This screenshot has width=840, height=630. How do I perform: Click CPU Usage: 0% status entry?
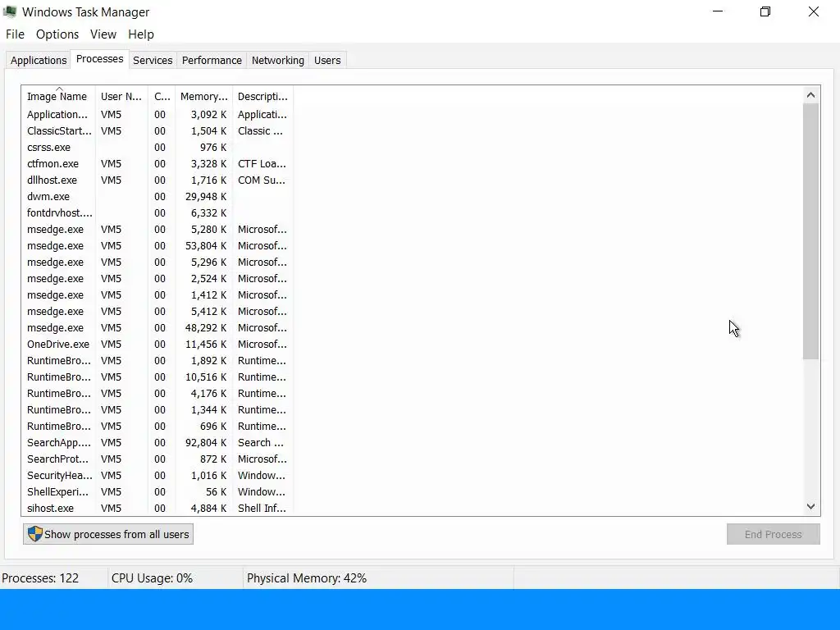pyautogui.click(x=152, y=578)
